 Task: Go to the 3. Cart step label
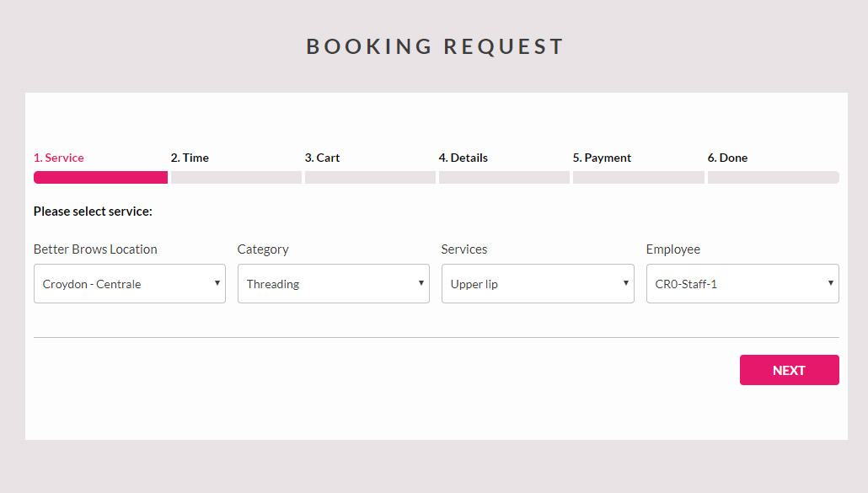coord(322,158)
